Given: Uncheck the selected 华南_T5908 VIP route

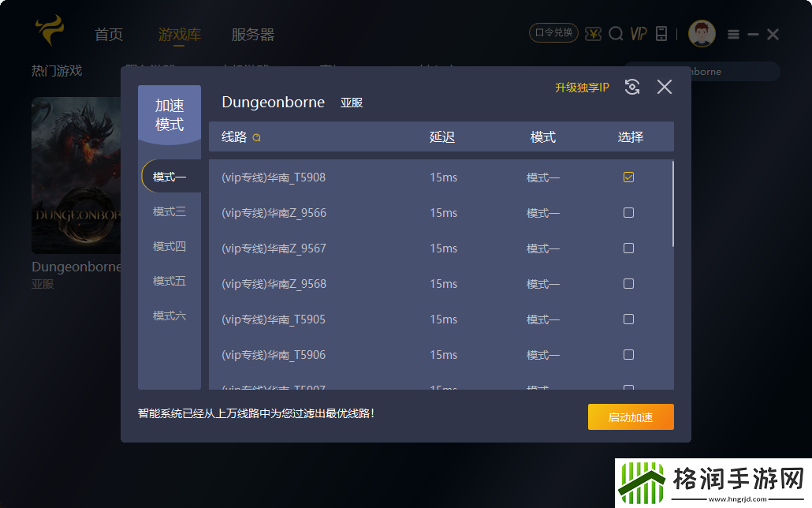Looking at the screenshot, I should pos(628,177).
